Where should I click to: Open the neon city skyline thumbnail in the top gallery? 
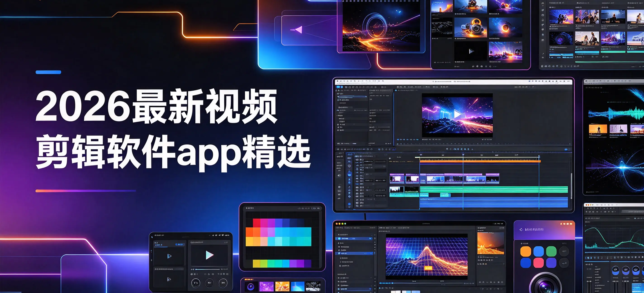(x=505, y=52)
